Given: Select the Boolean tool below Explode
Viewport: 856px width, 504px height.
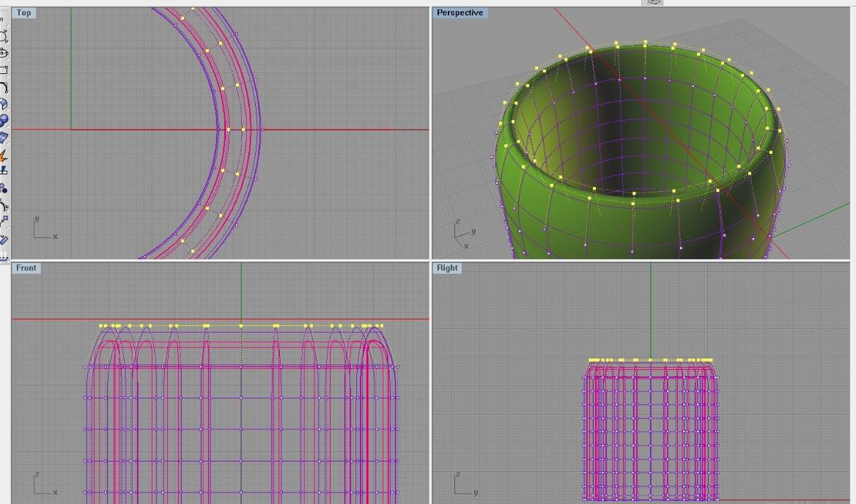Looking at the screenshot, I should tap(4, 171).
